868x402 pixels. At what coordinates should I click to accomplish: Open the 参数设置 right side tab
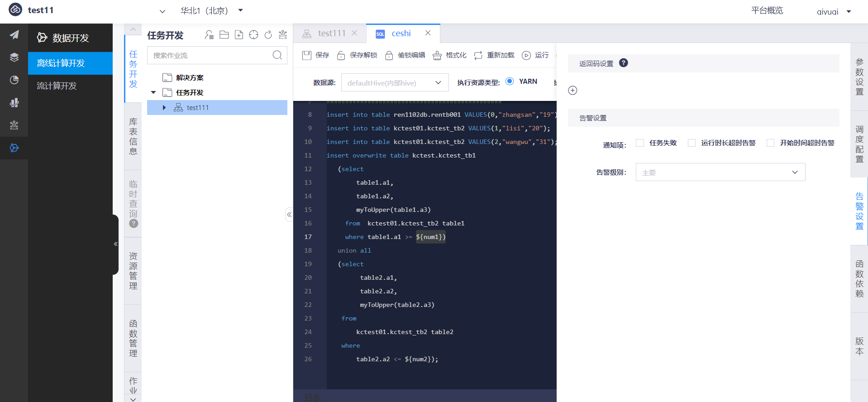click(x=859, y=77)
